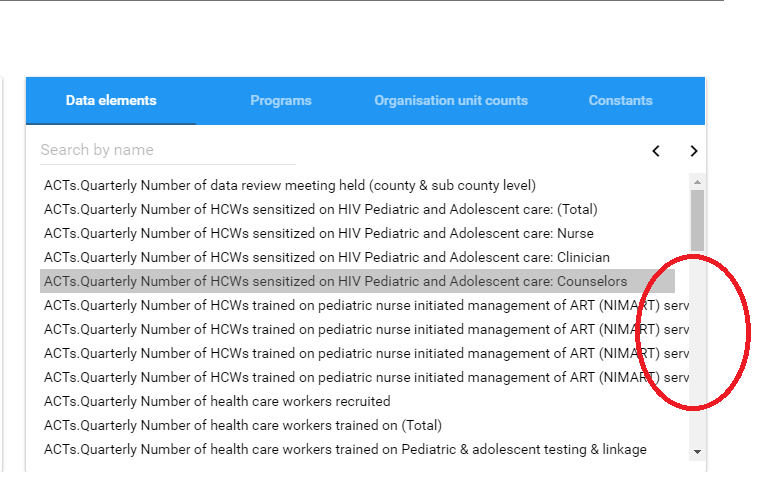
Task: Select HCWs sensitized Clinician data element
Action: coord(326,257)
